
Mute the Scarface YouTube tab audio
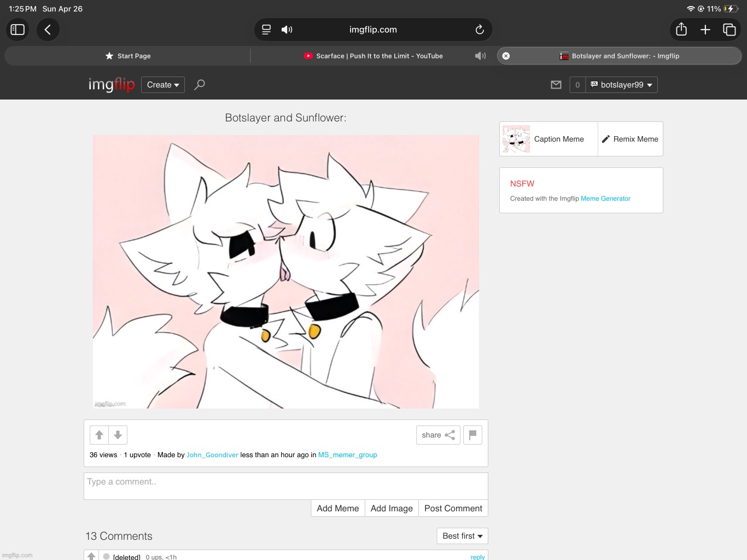click(x=480, y=56)
